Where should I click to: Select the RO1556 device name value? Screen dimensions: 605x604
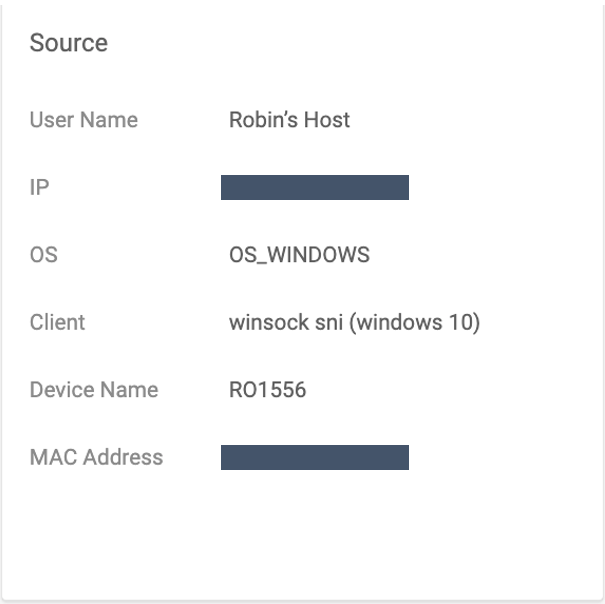tap(267, 390)
